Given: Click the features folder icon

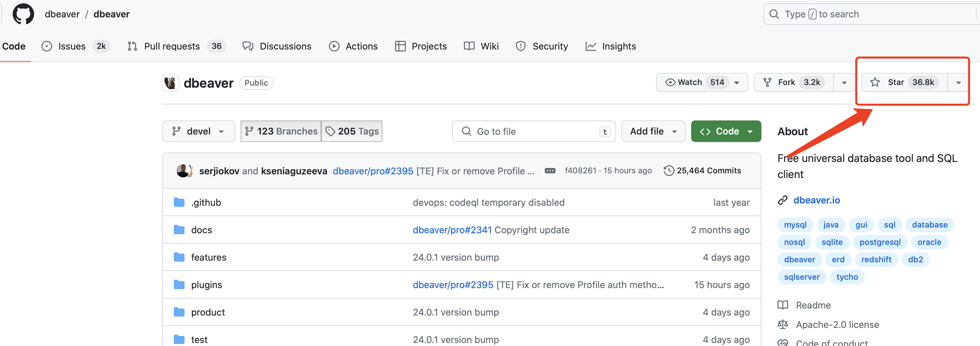Looking at the screenshot, I should (x=179, y=257).
